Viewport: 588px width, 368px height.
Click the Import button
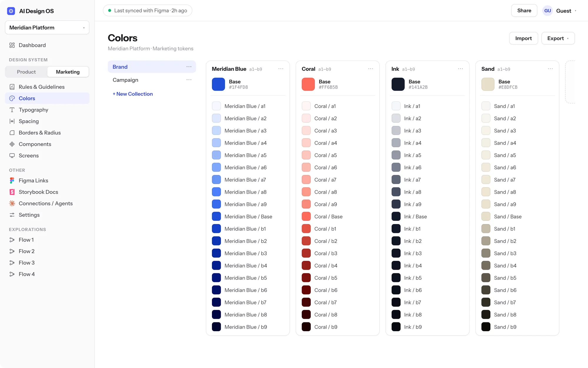tap(523, 38)
